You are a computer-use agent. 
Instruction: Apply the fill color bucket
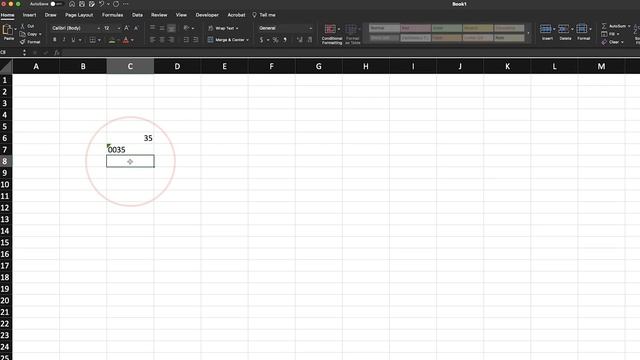point(112,40)
